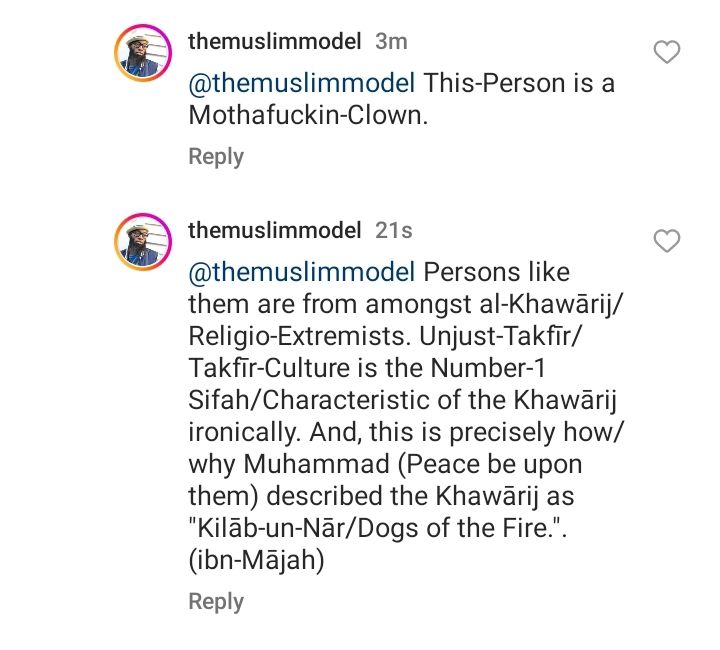Reply to the 'This-Person is a' comment
720x650 pixels.
[216, 156]
